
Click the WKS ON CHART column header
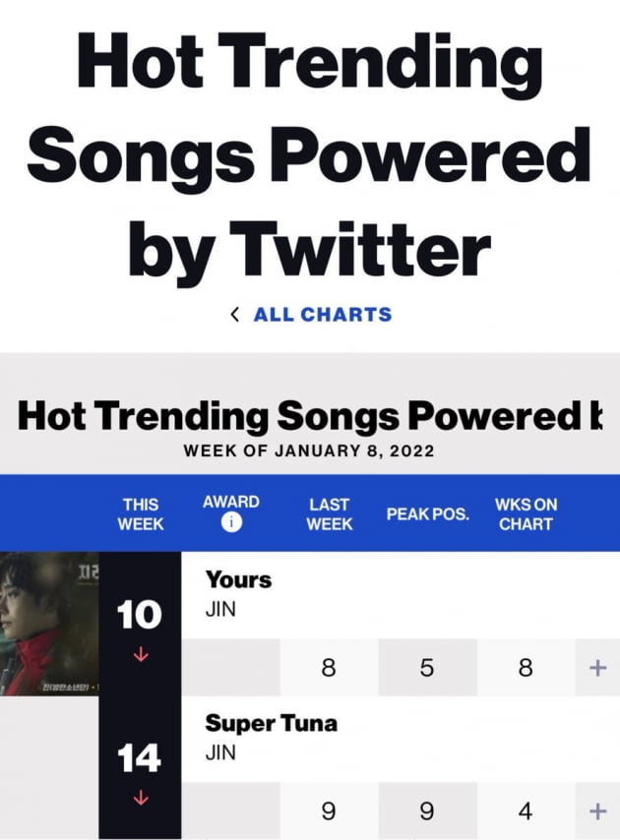(x=526, y=513)
